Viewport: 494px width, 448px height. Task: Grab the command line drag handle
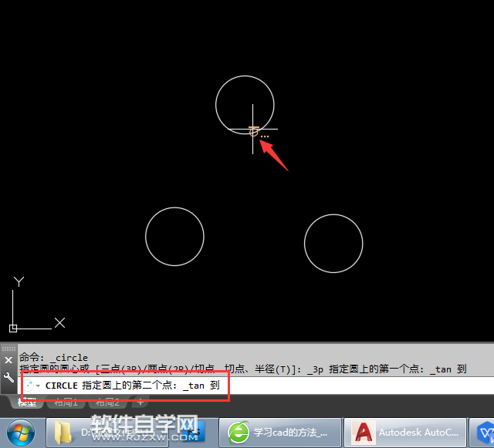point(8,349)
